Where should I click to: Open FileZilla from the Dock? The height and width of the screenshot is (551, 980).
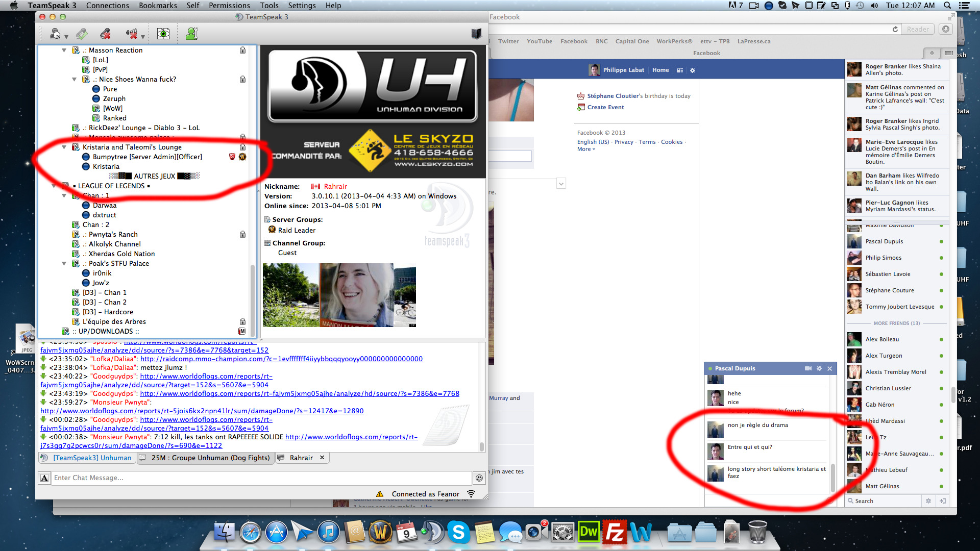(615, 532)
